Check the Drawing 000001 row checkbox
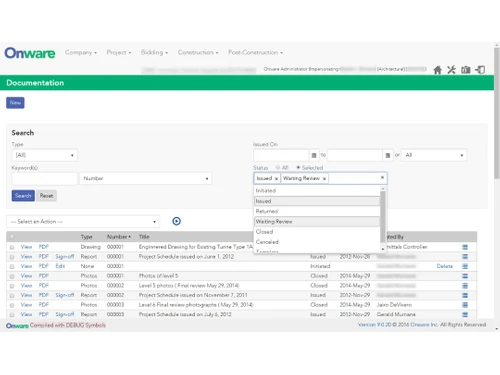The width and height of the screenshot is (500, 375). point(12,247)
